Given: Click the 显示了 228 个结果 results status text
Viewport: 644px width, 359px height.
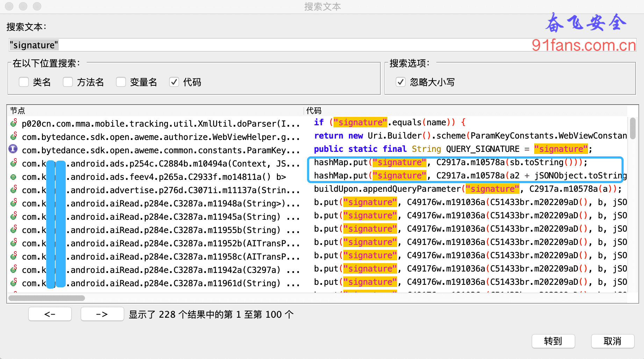Looking at the screenshot, I should (x=211, y=314).
